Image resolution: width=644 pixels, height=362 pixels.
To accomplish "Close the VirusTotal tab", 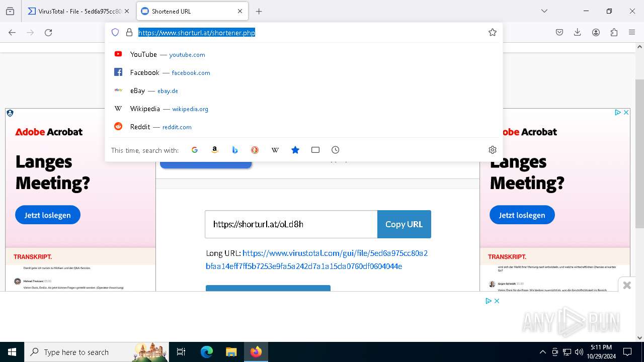I will click(x=126, y=11).
